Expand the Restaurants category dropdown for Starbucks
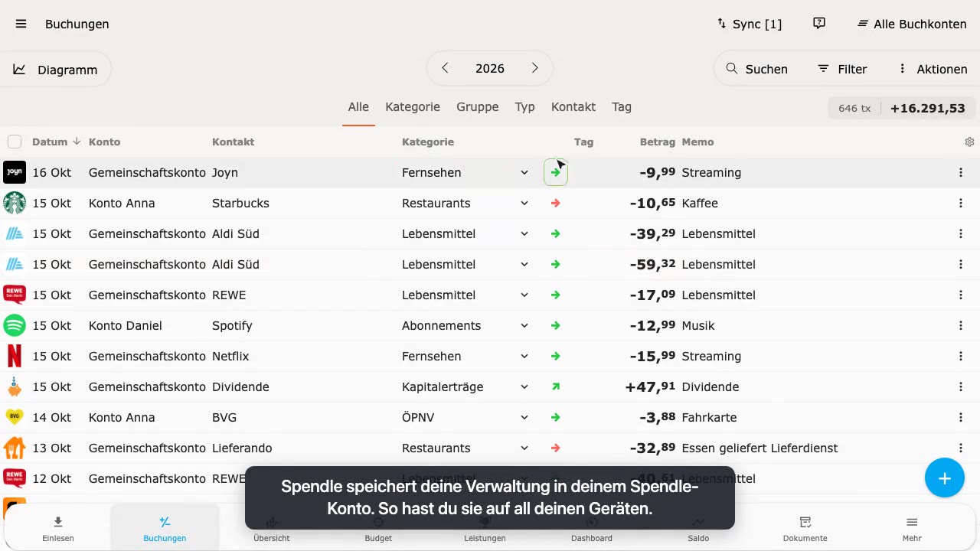Viewport: 980px width, 551px height. click(524, 203)
